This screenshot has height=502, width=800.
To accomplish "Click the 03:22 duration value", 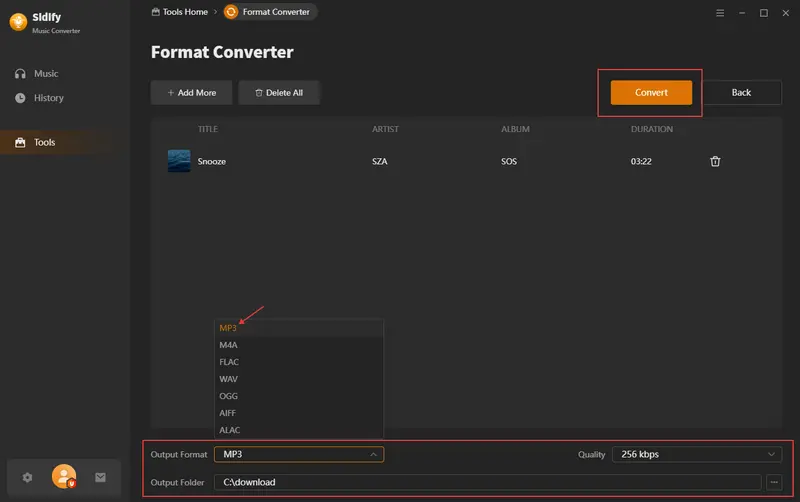I will coord(641,161).
